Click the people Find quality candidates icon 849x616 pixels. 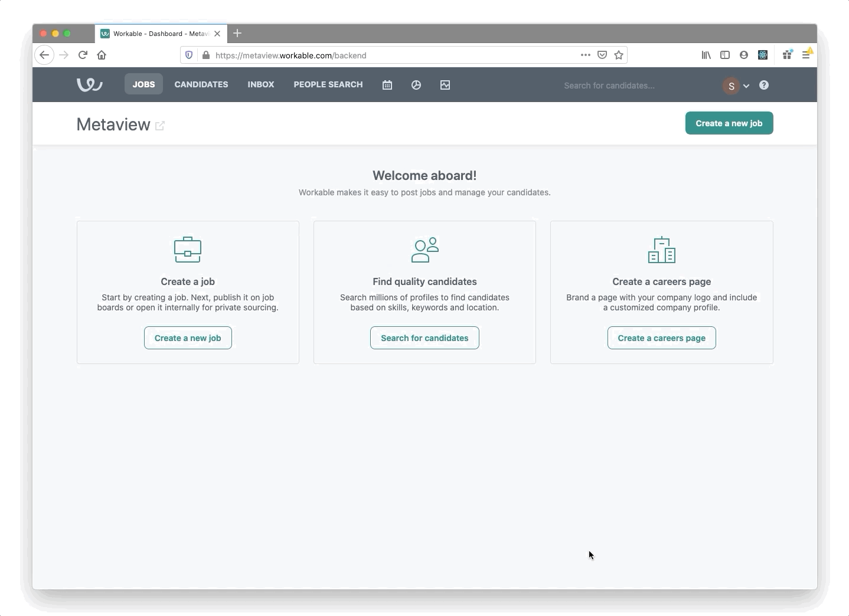(x=425, y=250)
